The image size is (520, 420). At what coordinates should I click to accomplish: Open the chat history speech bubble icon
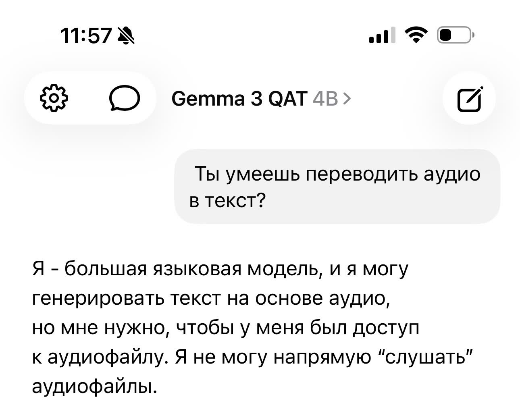point(125,98)
